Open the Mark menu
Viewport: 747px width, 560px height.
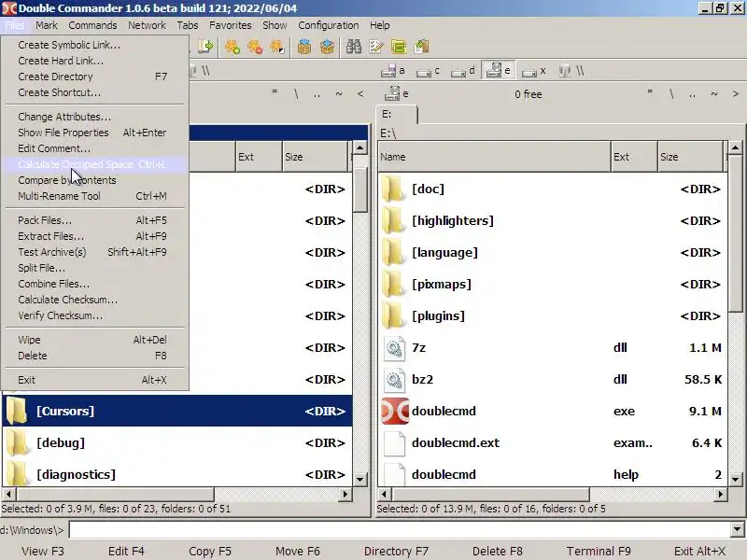click(46, 25)
